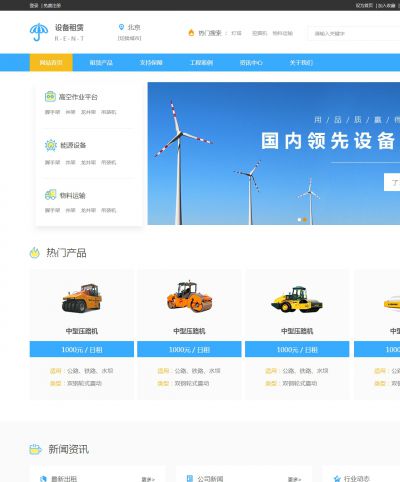
Task: Open the 关于我们 navigation tab
Action: click(301, 63)
